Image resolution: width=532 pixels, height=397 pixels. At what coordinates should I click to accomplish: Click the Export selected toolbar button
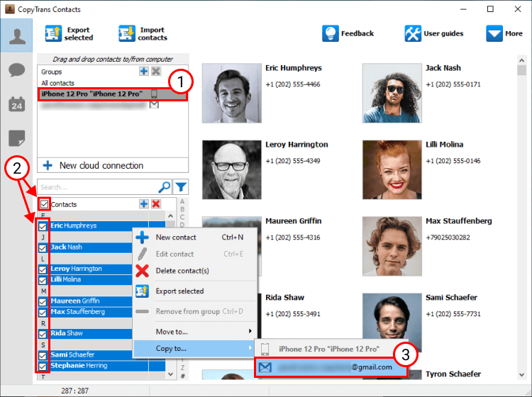click(70, 33)
